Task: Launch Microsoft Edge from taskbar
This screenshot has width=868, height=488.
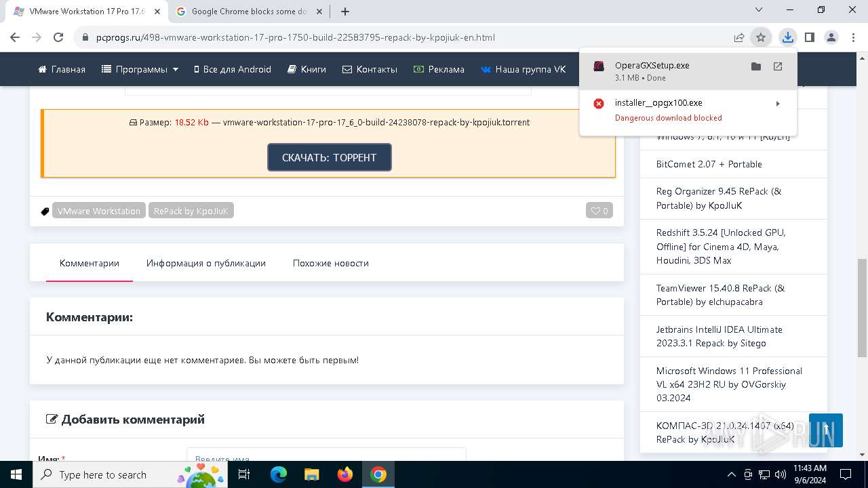Action: (279, 474)
